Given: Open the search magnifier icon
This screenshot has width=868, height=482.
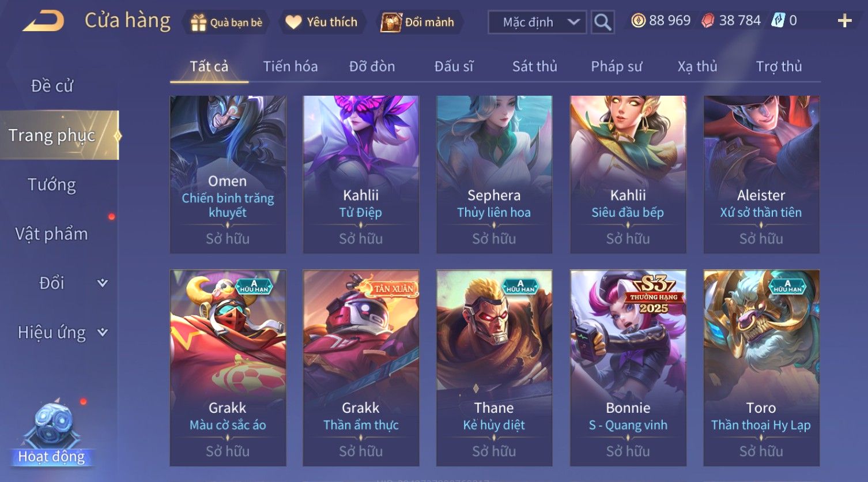Looking at the screenshot, I should pyautogui.click(x=602, y=22).
